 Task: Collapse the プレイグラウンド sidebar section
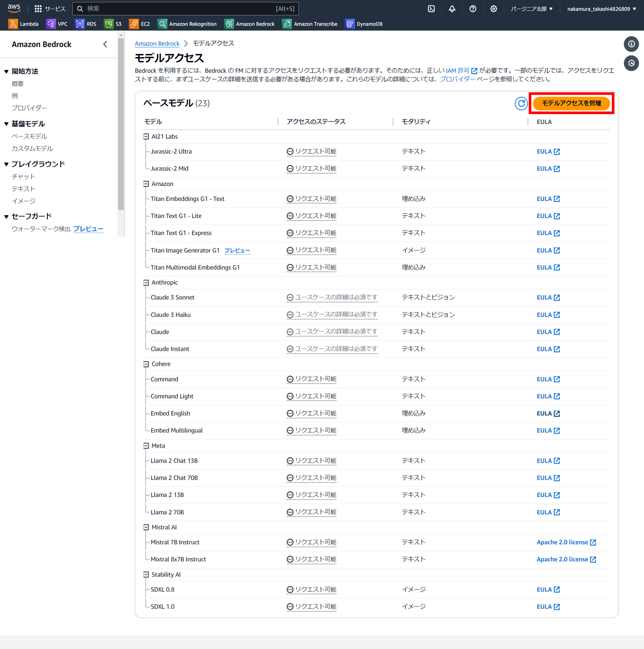pos(6,164)
